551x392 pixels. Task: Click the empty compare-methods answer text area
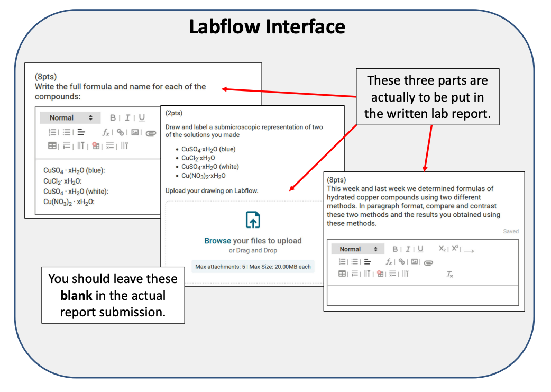(423, 295)
